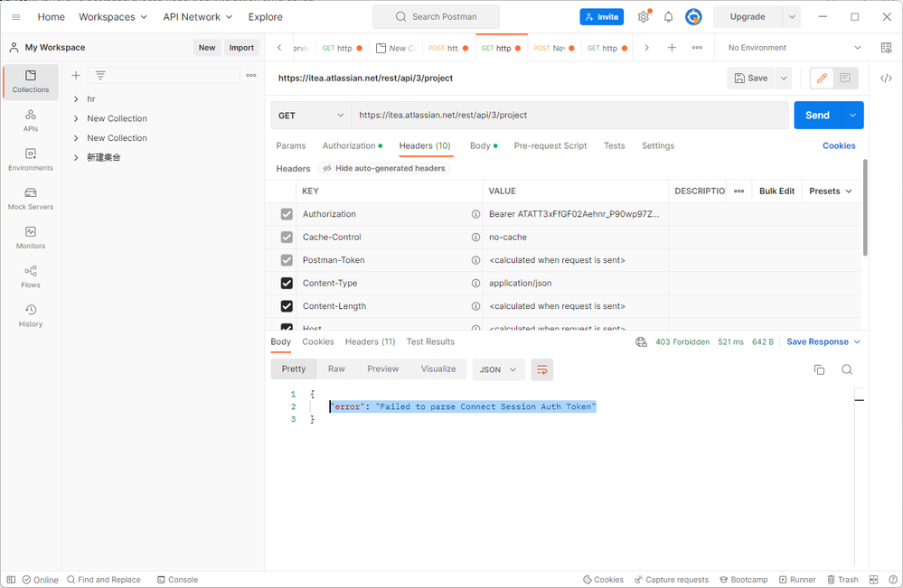
Task: Open collections options three-dot menu
Action: pos(251,75)
